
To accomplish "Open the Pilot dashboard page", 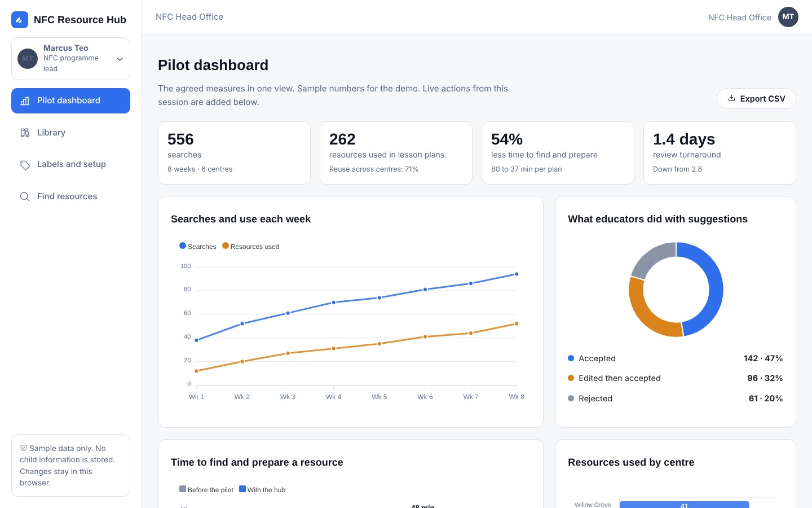I will [70, 100].
